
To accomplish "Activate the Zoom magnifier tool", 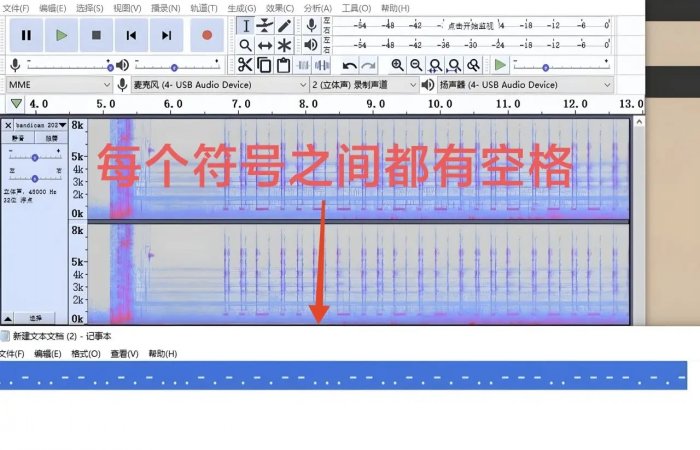I will (245, 46).
